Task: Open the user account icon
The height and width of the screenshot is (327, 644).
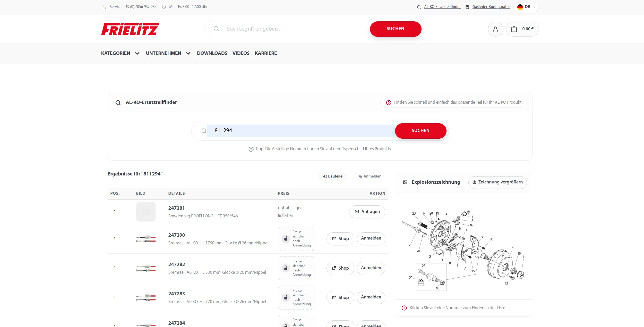Action: click(495, 29)
